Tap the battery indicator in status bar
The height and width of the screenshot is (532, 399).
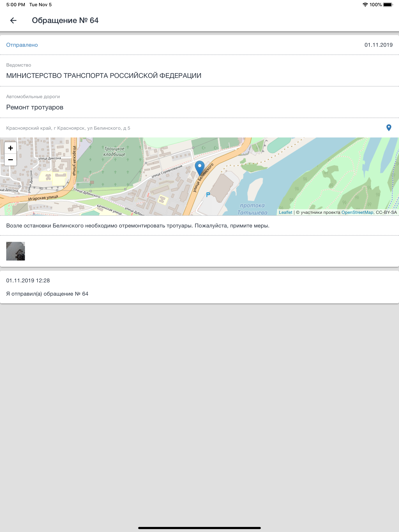[x=388, y=4]
